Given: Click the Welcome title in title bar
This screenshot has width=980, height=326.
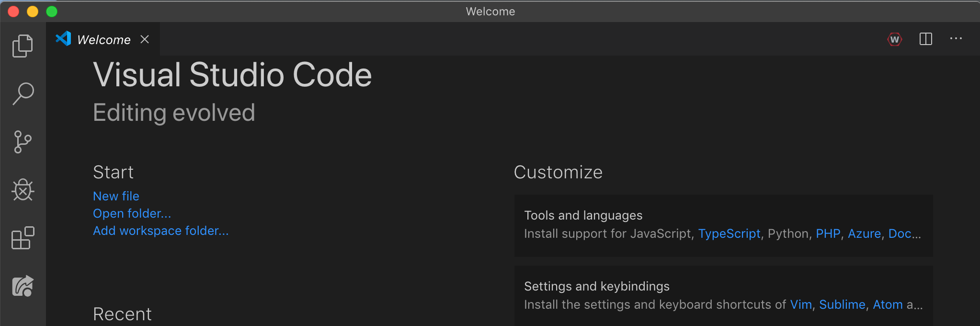Looking at the screenshot, I should click(x=490, y=12).
